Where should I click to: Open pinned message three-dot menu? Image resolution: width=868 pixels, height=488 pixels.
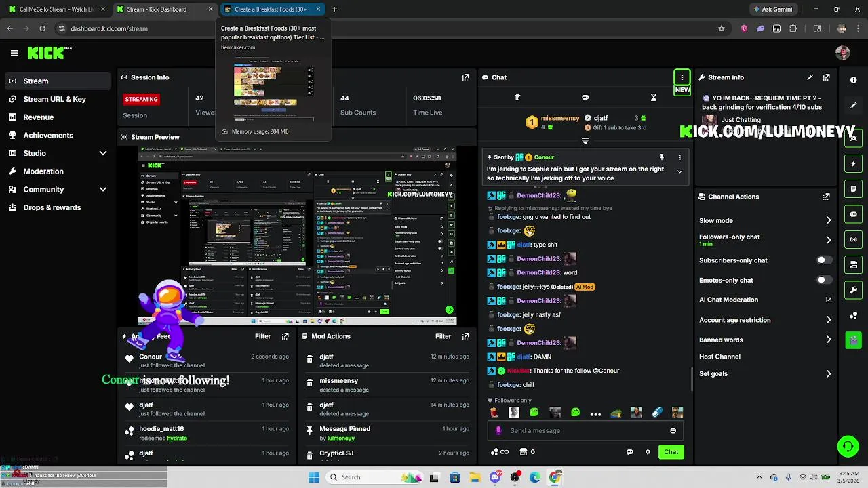(679, 157)
